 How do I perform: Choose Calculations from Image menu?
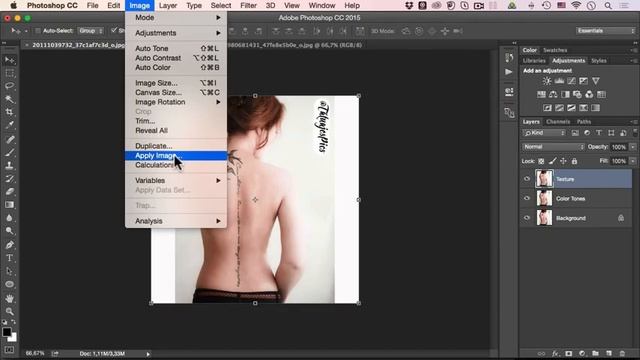coord(176,165)
